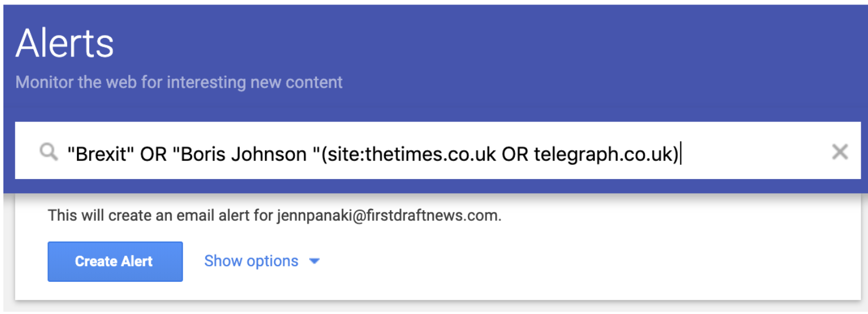Open the Show options link
This screenshot has height=314, width=868.
[x=251, y=261]
